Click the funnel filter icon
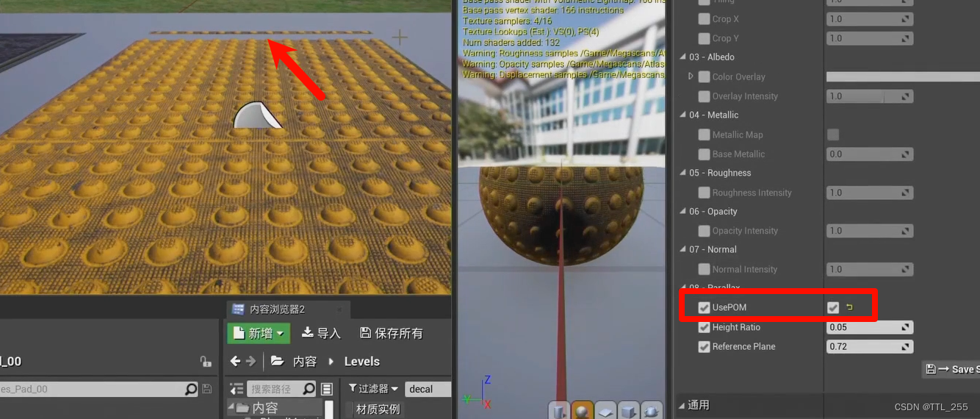This screenshot has height=419, width=980. tap(353, 389)
